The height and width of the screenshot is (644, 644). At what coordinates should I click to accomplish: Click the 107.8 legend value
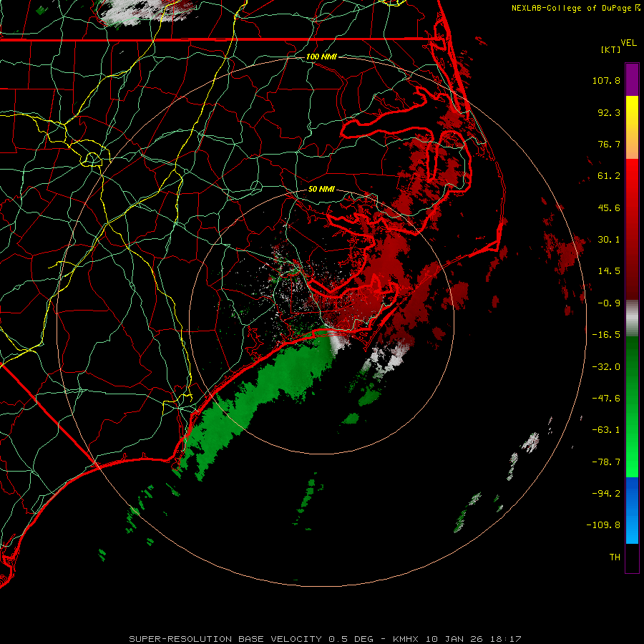click(x=606, y=80)
